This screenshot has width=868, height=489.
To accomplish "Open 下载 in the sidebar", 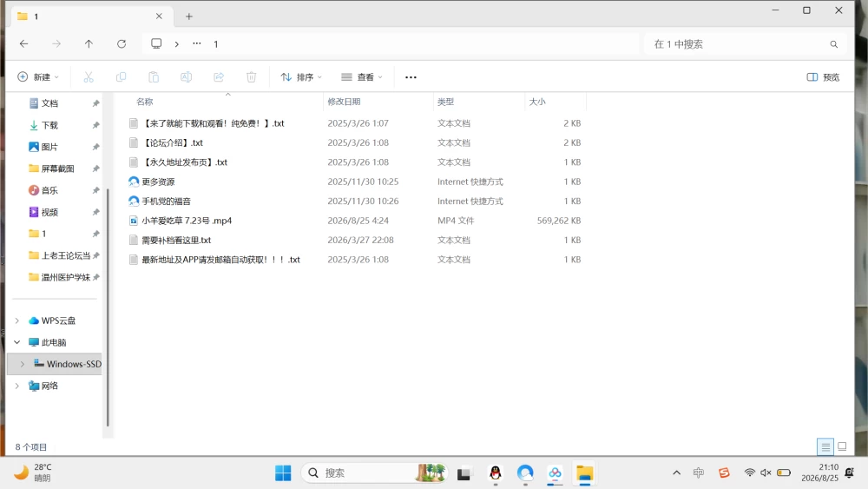I will 49,125.
